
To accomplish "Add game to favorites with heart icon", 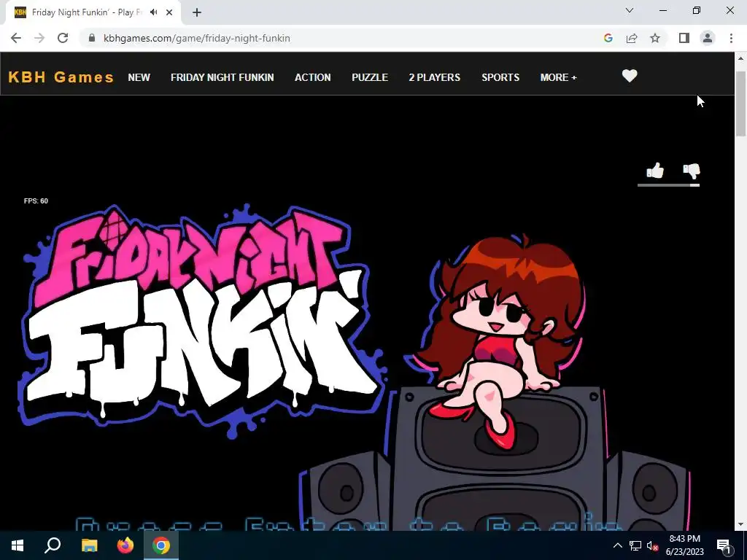I will click(x=630, y=76).
